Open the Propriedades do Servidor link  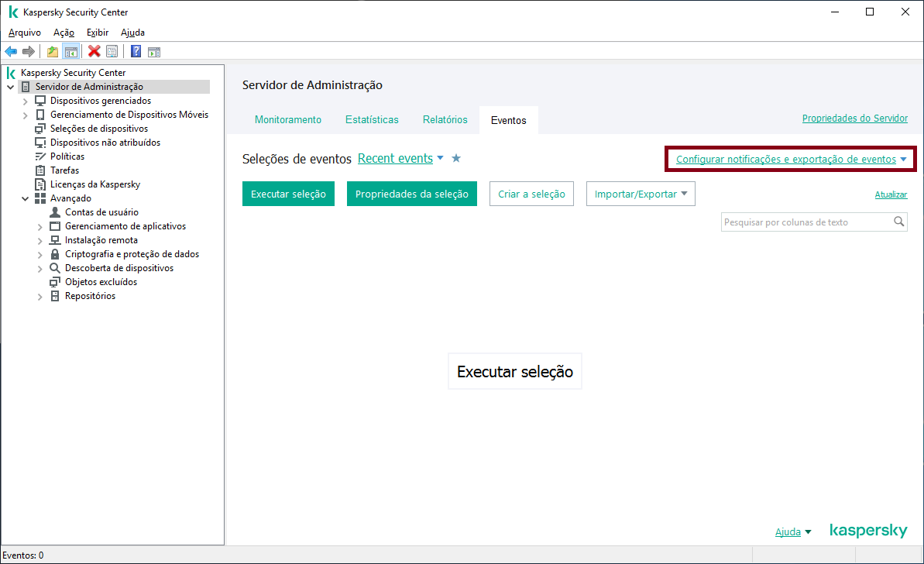(854, 119)
